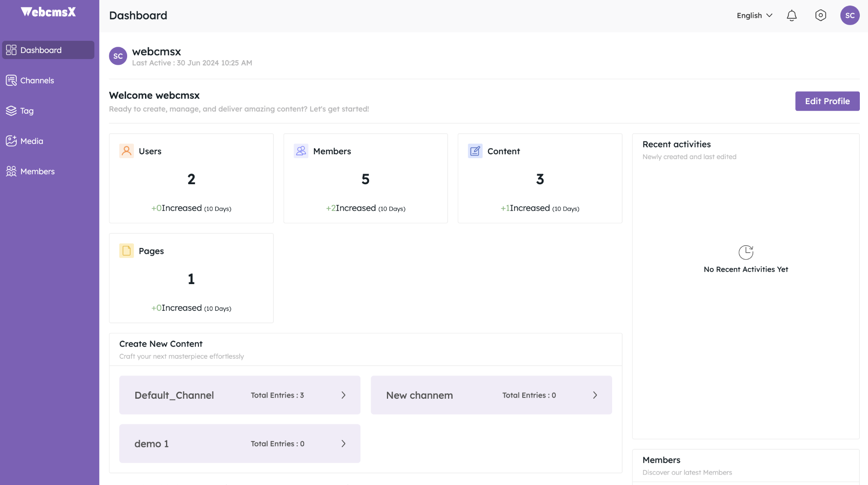
Task: Open Media in the sidebar
Action: [31, 141]
